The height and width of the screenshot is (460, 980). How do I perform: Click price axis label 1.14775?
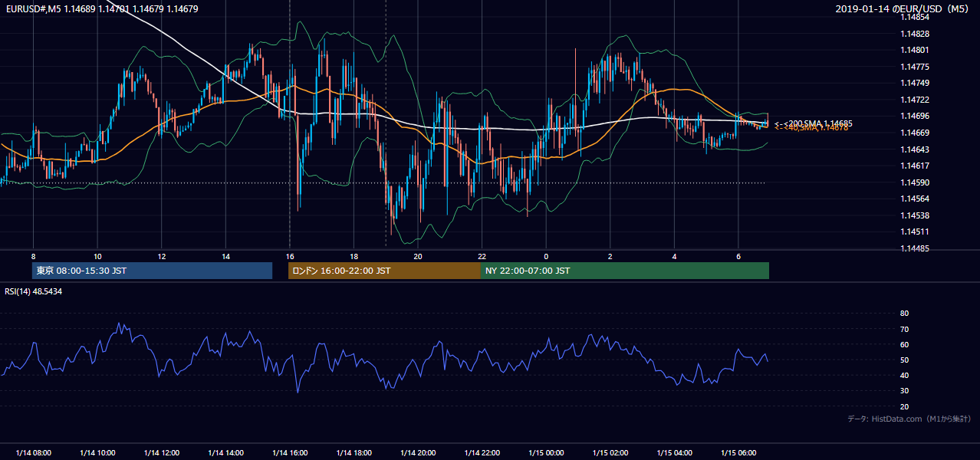[916, 67]
